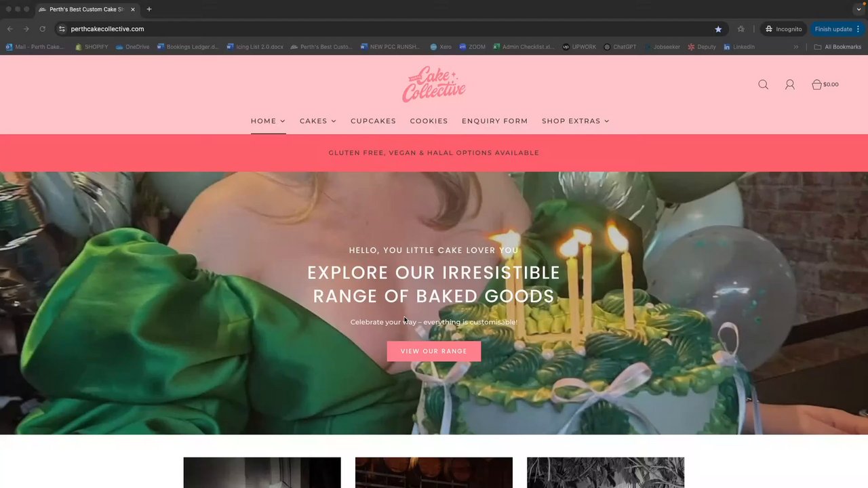The height and width of the screenshot is (488, 868).
Task: Click the Finish update button
Action: (837, 29)
